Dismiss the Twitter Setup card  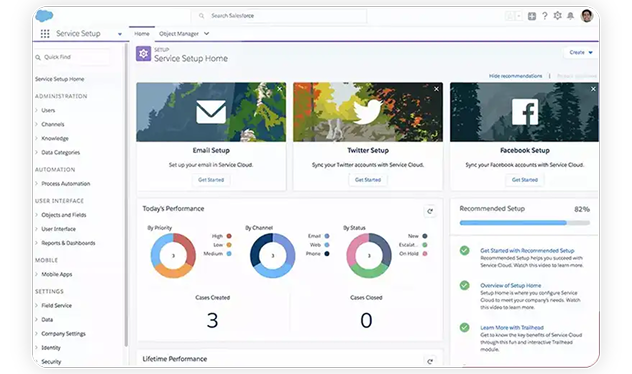coord(436,89)
